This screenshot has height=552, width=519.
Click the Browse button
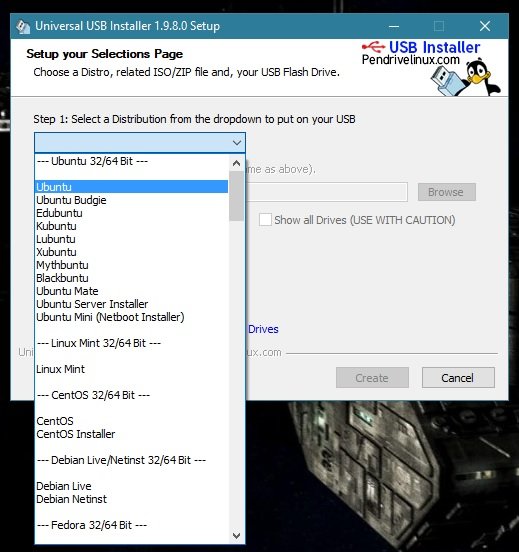pos(446,192)
